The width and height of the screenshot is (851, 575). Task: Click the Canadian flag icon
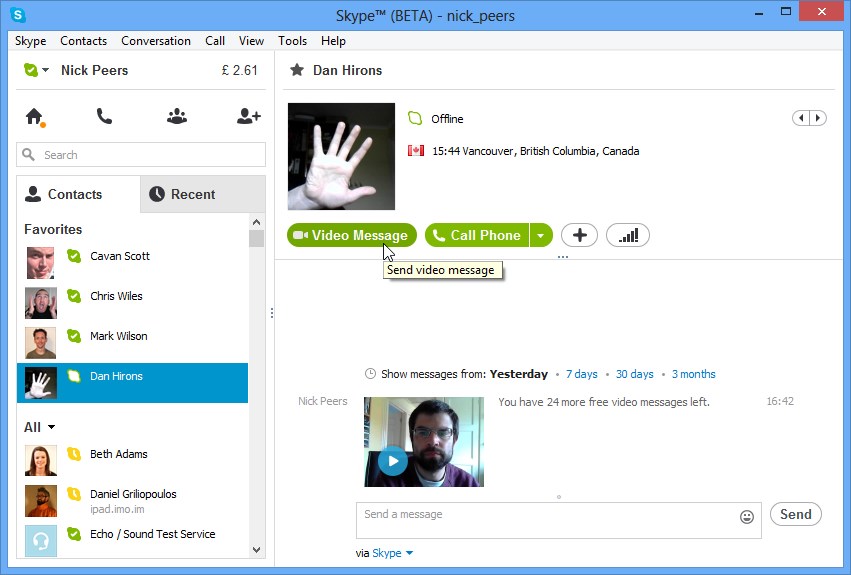coord(416,150)
